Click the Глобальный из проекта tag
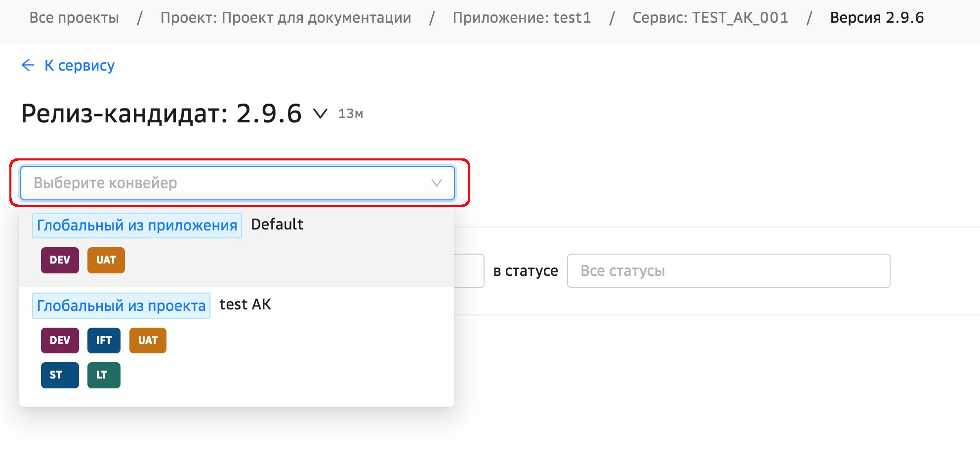The height and width of the screenshot is (455, 980). 121,306
